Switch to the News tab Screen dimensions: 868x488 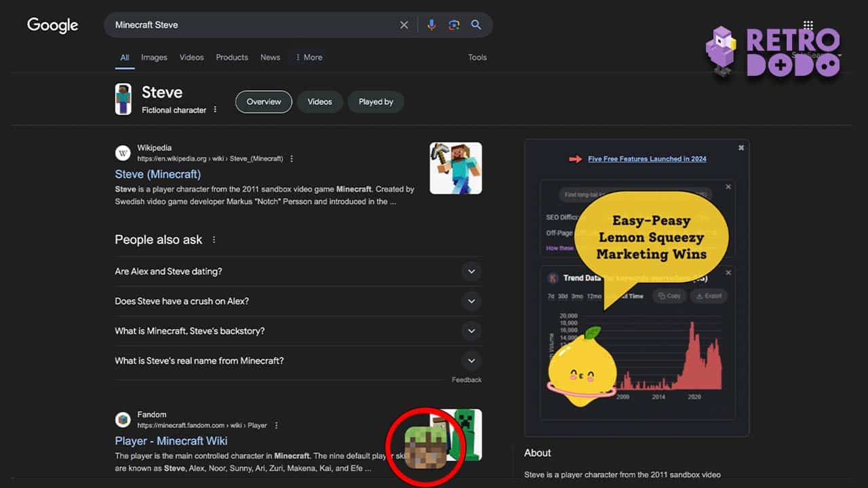[270, 58]
